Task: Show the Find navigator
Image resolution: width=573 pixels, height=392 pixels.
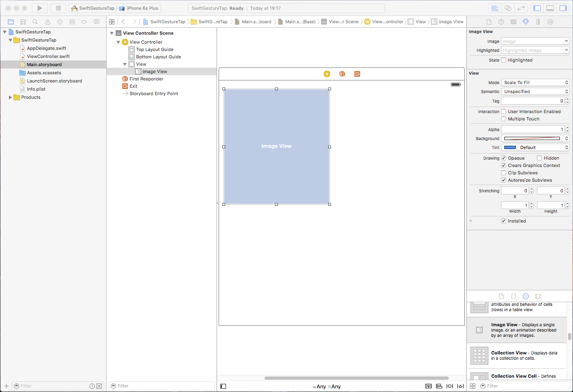Action: tap(35, 22)
